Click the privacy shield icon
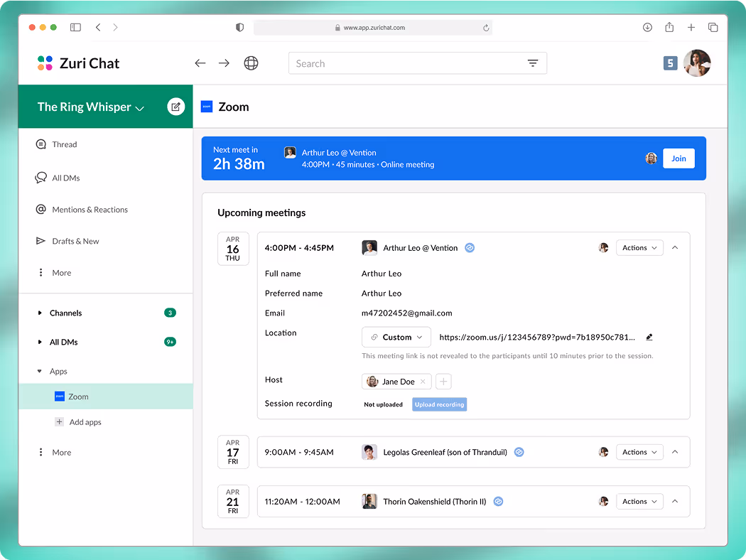 pos(240,27)
